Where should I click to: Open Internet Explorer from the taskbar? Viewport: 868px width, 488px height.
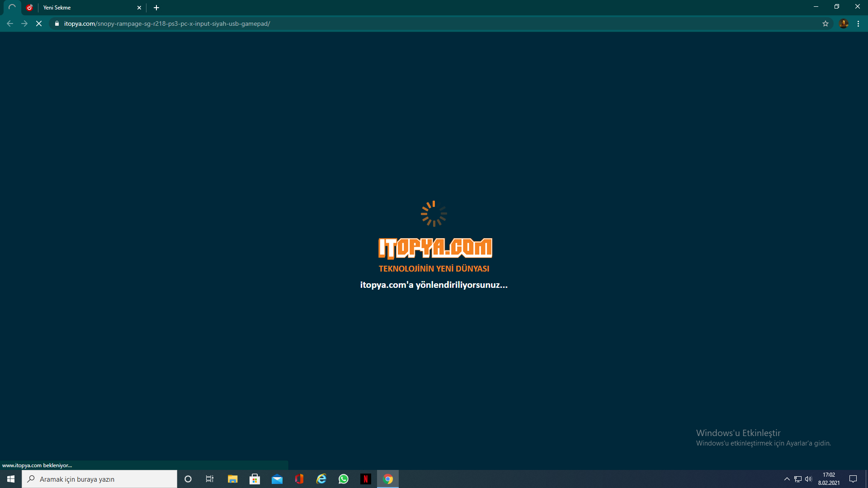(x=321, y=479)
